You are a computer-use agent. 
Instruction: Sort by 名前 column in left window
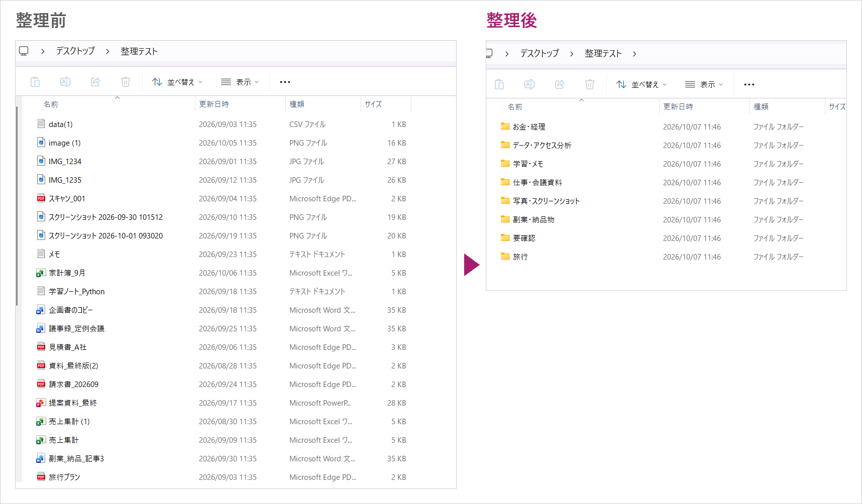click(51, 104)
